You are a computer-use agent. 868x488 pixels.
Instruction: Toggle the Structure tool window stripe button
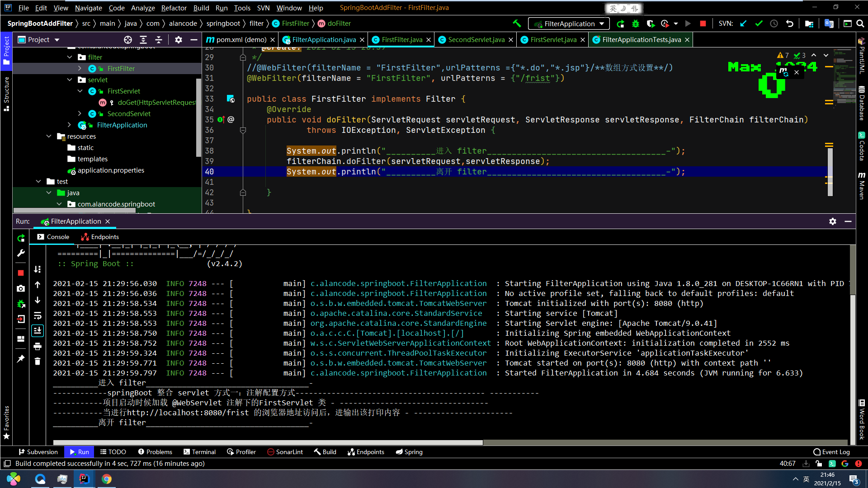(6, 94)
